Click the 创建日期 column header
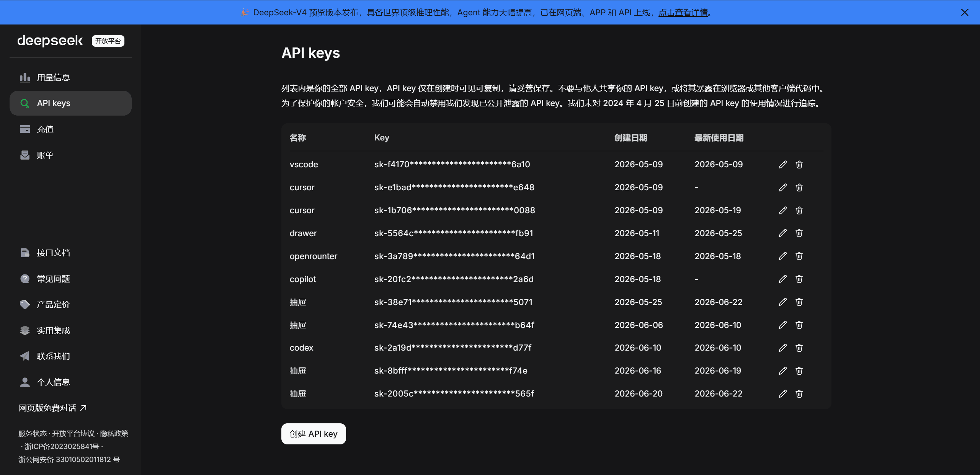 [x=630, y=138]
